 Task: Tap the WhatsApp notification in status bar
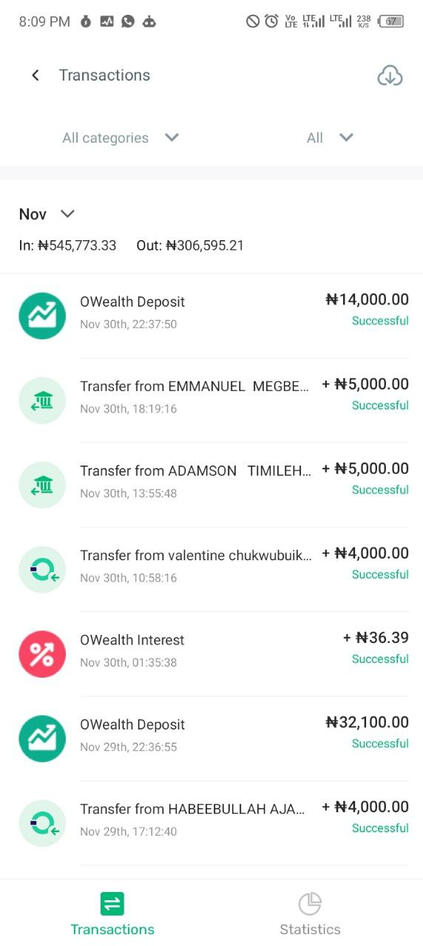coord(128,22)
